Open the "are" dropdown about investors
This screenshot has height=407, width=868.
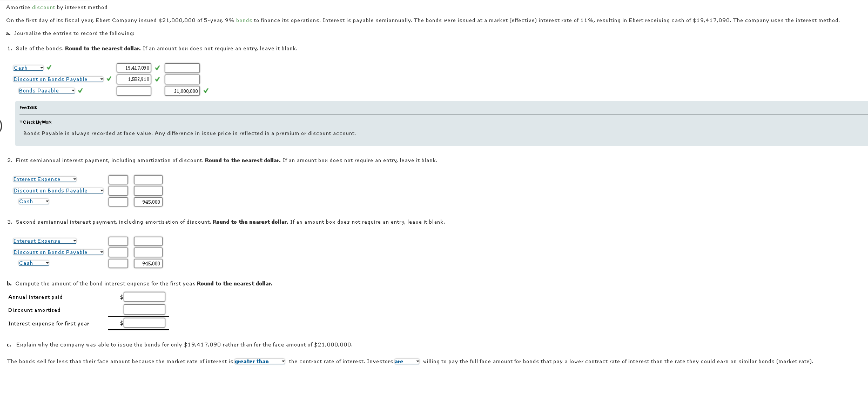[x=407, y=361]
